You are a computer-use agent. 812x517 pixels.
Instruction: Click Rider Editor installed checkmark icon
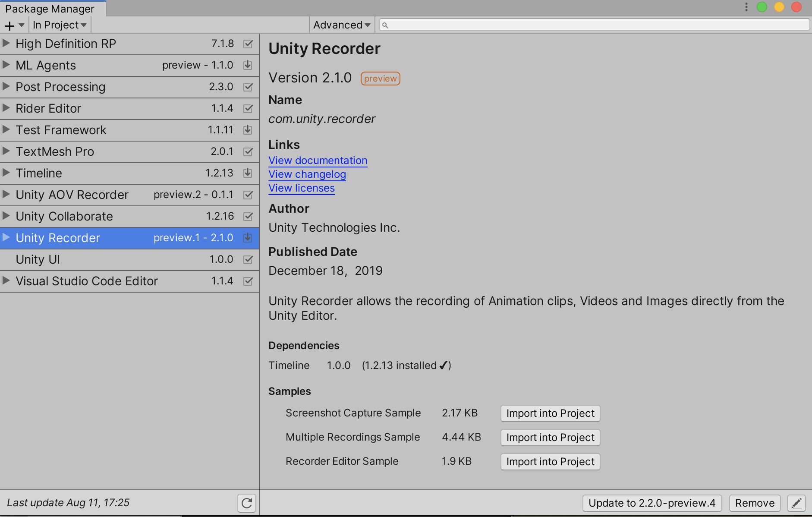point(248,108)
